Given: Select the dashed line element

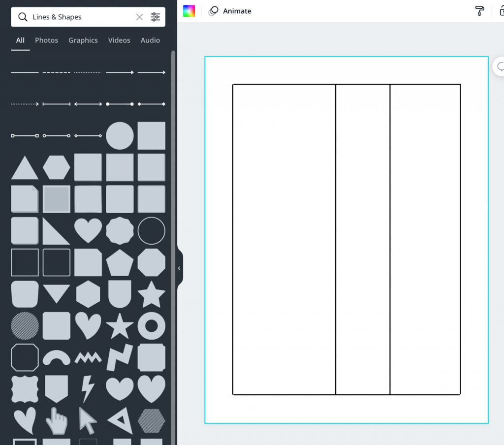Looking at the screenshot, I should (56, 72).
